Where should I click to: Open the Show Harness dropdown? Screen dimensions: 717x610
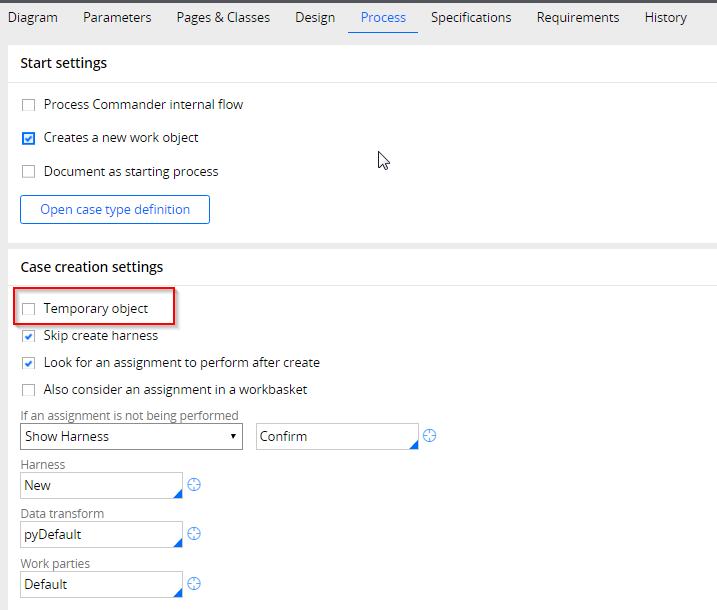tap(131, 436)
